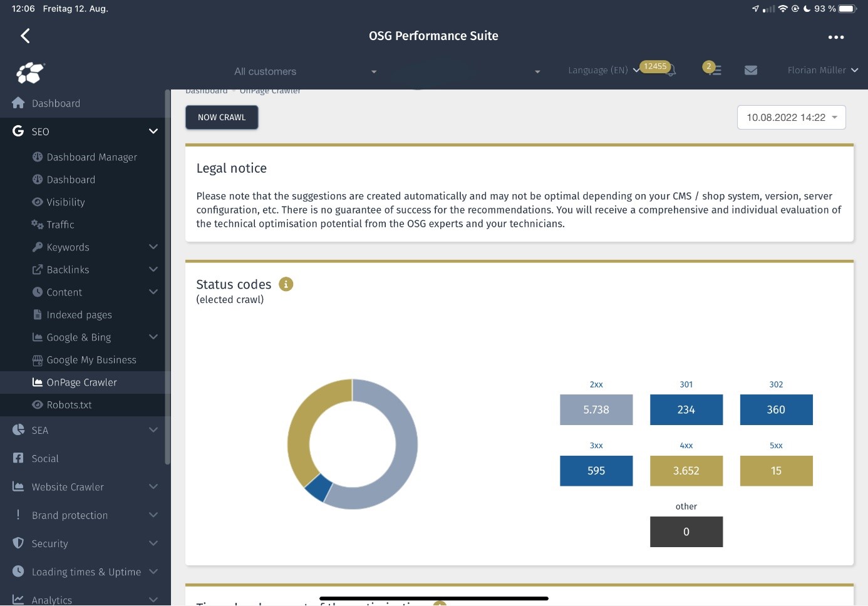Click the gears icon beside Traffic
The image size is (868, 606).
pyautogui.click(x=38, y=224)
